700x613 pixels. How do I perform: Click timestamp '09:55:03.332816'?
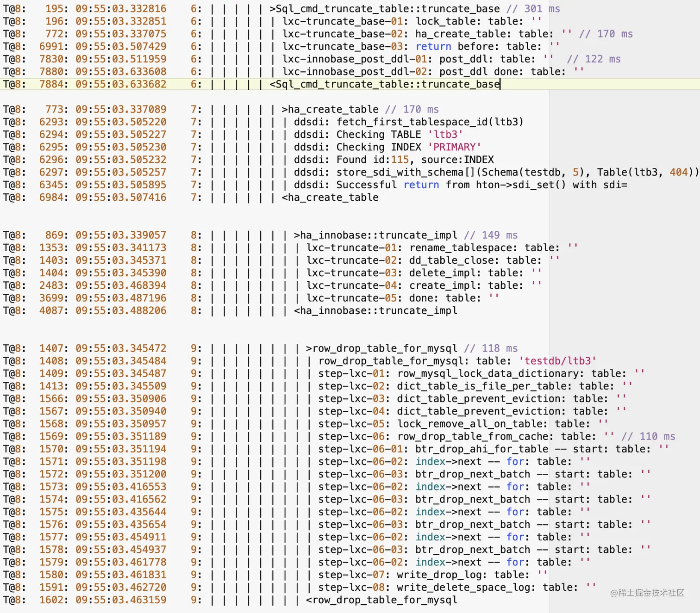click(x=121, y=9)
